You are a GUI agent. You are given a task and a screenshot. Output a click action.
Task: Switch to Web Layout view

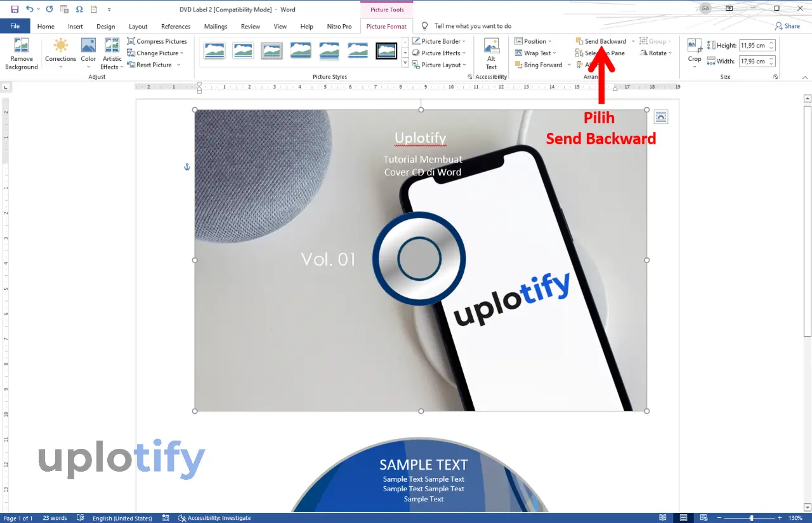click(x=705, y=517)
